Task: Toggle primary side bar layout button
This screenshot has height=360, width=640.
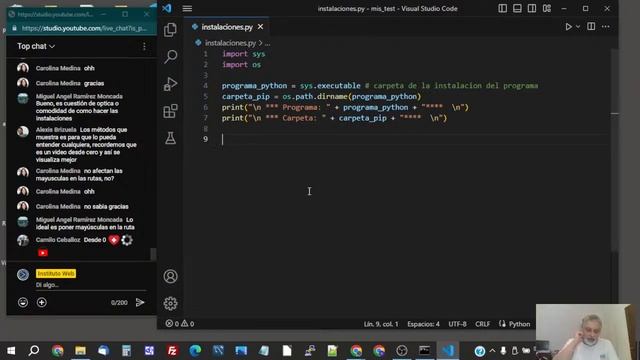Action: tap(502, 9)
